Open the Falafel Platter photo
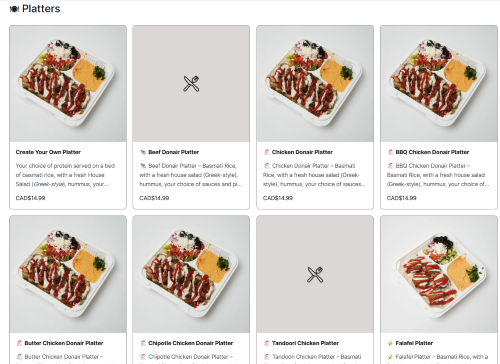Viewport: 500px width, 364px height. (439, 274)
